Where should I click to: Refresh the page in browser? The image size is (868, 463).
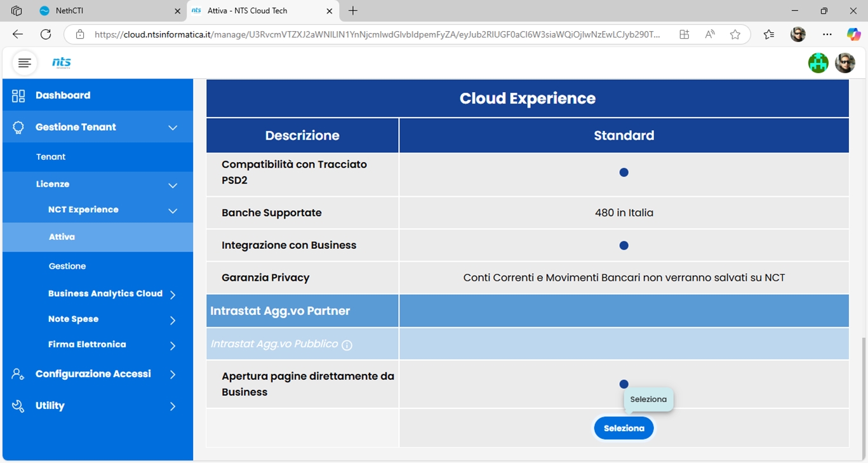(46, 34)
